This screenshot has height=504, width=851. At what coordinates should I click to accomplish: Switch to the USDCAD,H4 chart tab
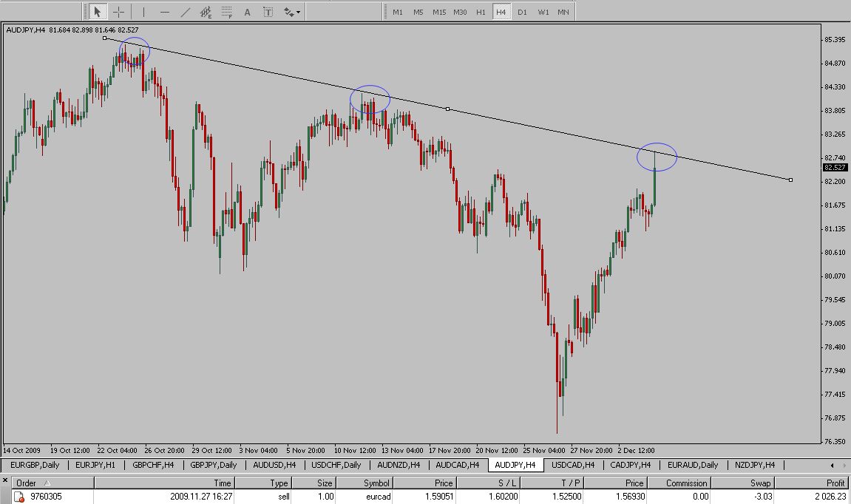tap(573, 465)
